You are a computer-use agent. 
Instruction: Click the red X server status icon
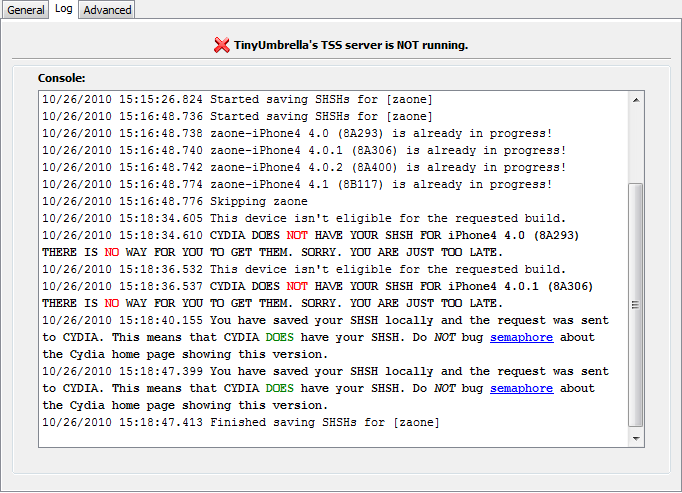[221, 45]
